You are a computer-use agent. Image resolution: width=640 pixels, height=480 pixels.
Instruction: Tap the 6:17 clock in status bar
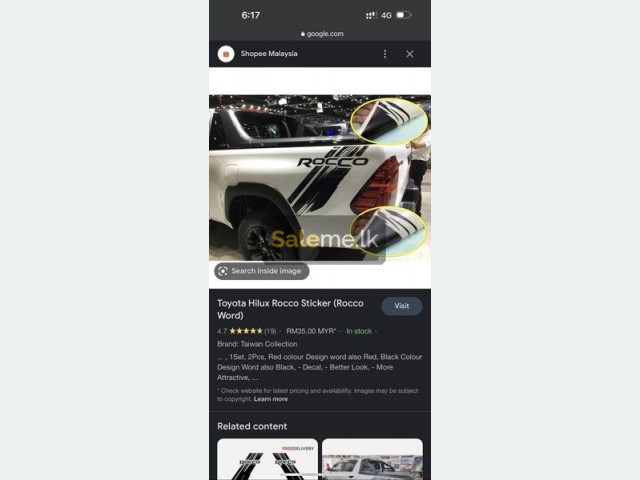[x=251, y=15]
